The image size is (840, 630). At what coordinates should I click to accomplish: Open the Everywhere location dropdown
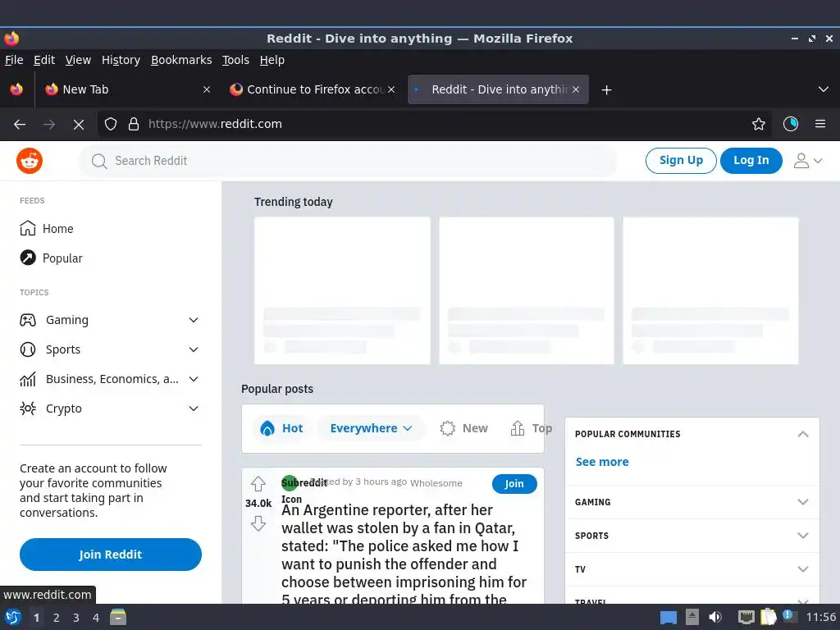pos(371,428)
